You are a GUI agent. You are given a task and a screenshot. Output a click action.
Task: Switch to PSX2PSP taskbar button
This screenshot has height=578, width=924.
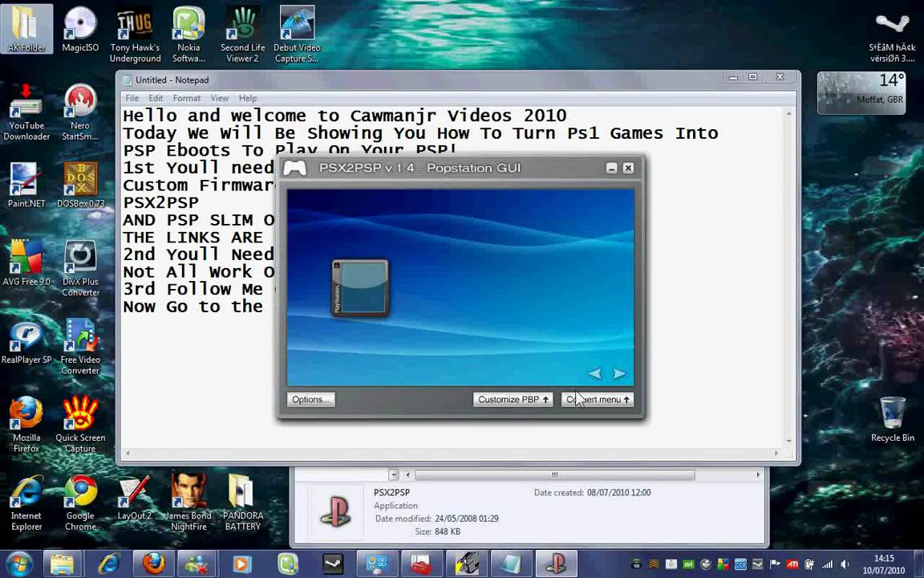pyautogui.click(x=556, y=564)
